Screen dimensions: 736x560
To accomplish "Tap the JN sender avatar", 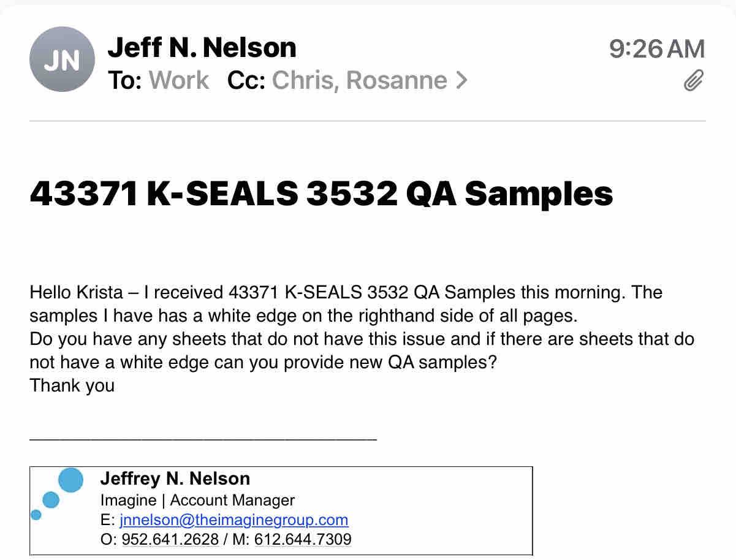I will point(62,60).
